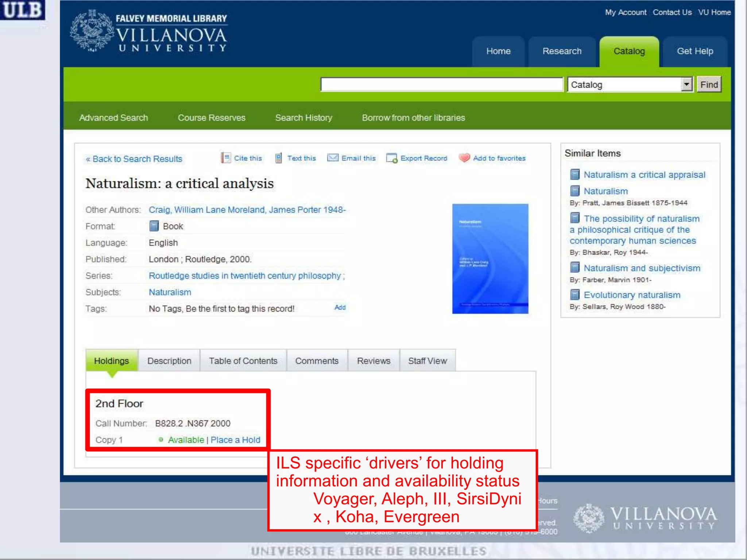Open similar item Naturalism by Pratt

pos(606,191)
